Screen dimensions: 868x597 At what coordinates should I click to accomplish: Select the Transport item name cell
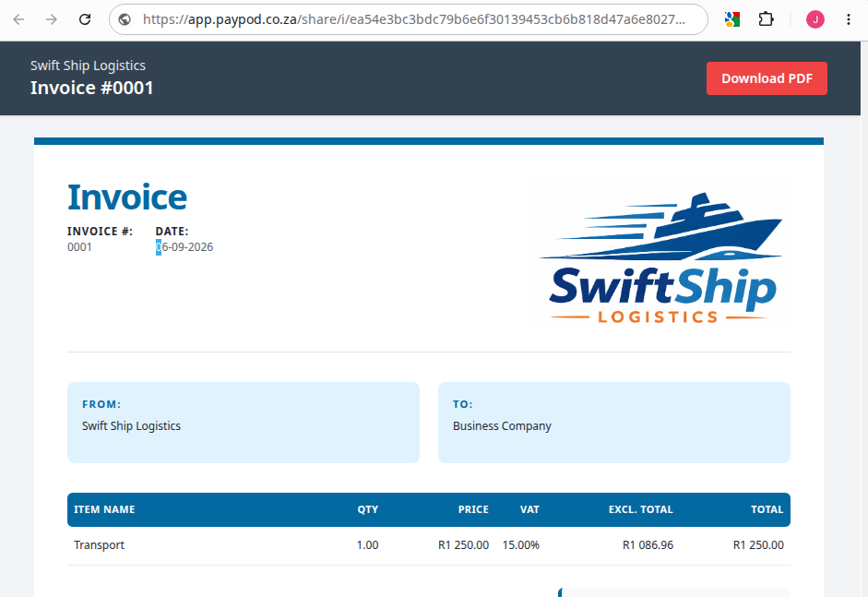(x=99, y=545)
